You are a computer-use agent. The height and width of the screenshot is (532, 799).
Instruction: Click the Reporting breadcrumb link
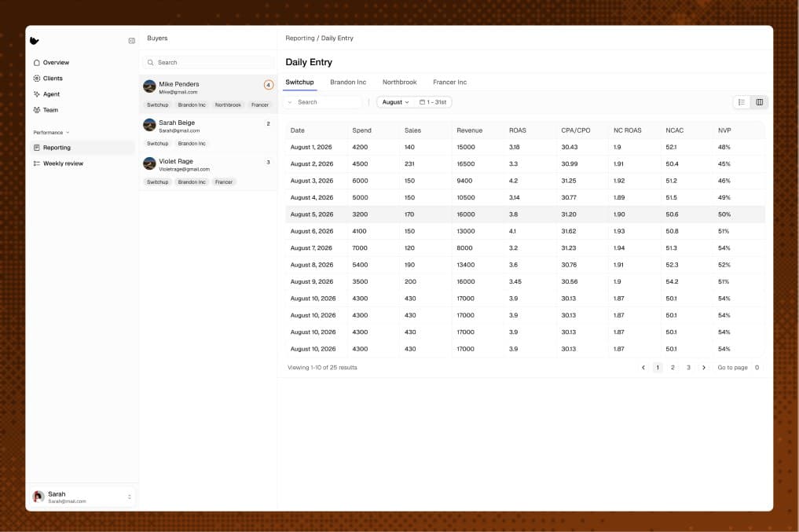300,39
